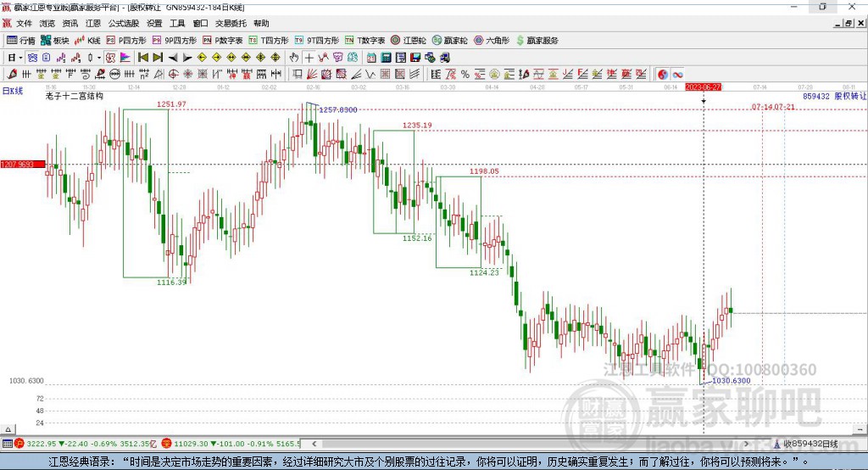Select the percent % tool
The height and width of the screenshot is (470, 868).
click(465, 75)
